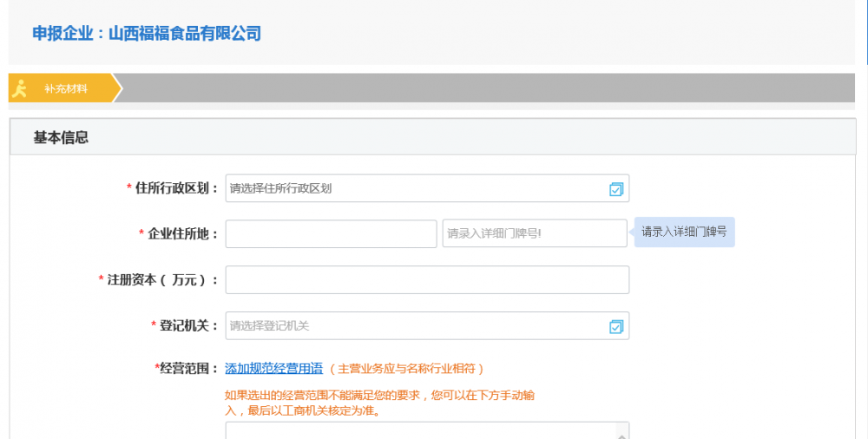Viewport: 868px width, 439px height.
Task: Focus the 请录入详细门牌号 address input
Action: (534, 233)
